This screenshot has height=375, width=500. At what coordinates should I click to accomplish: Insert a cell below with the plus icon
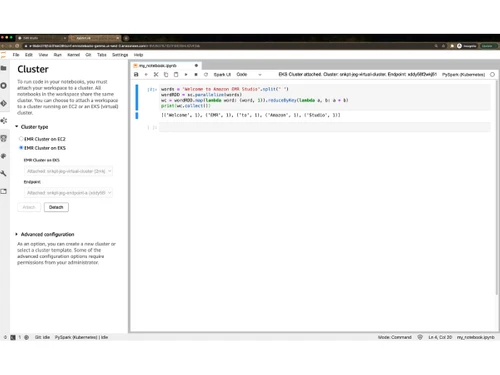pyautogui.click(x=146, y=75)
